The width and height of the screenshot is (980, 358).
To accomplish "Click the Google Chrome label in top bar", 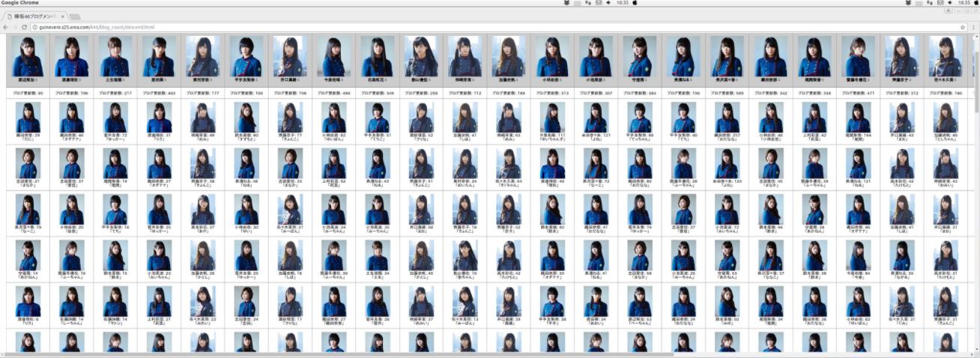I will 22,3.
